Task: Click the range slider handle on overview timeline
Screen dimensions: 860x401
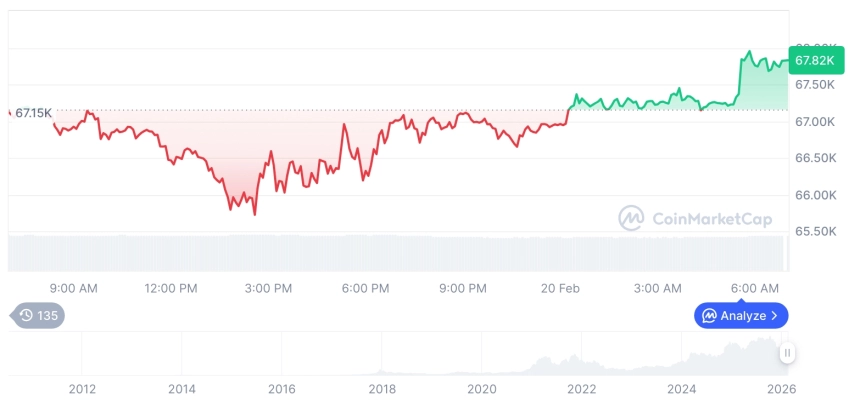Action: coord(788,353)
